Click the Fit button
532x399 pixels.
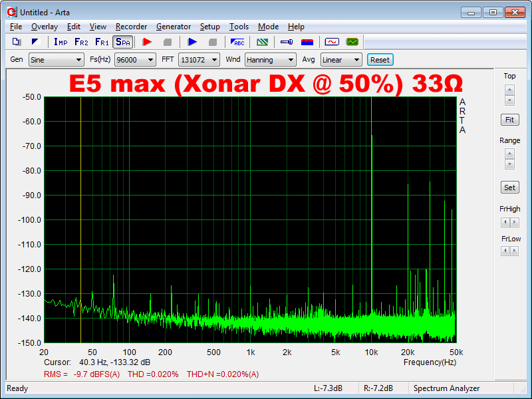tap(509, 120)
